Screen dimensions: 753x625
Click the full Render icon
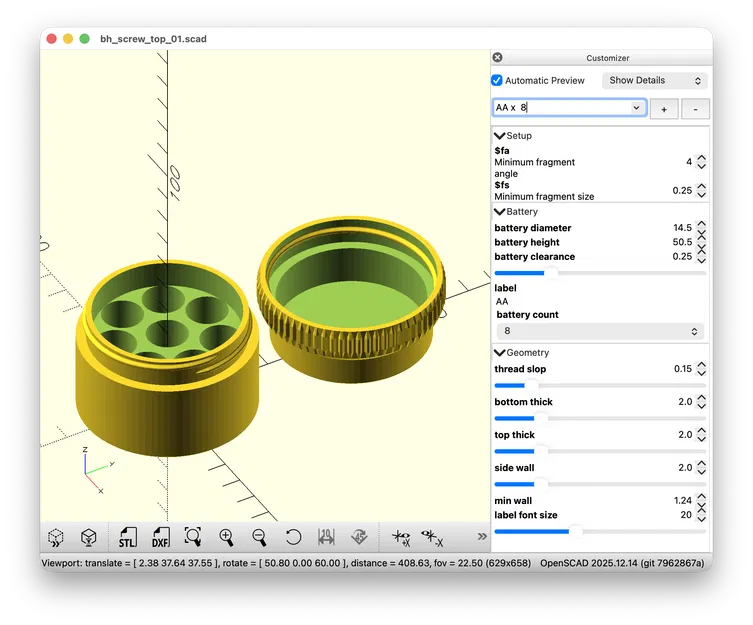[89, 537]
